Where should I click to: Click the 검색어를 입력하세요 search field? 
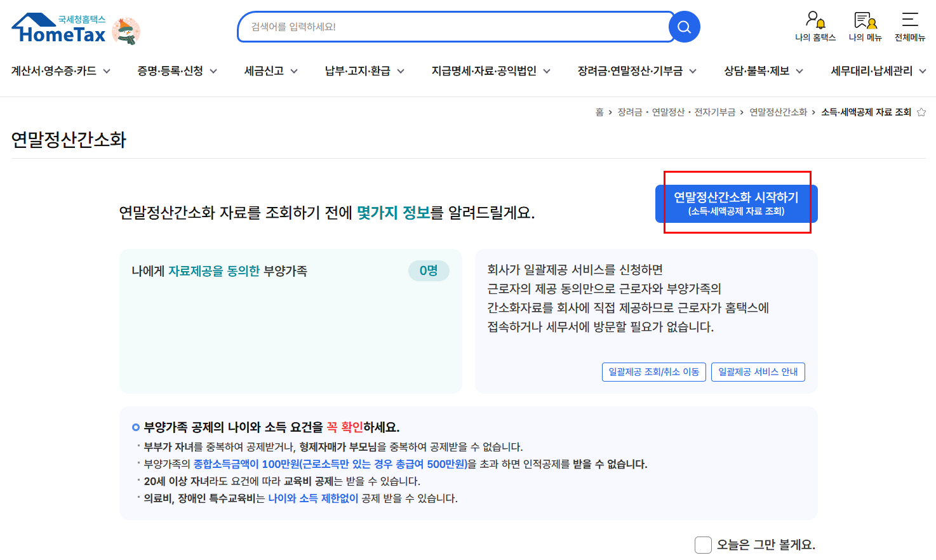pyautogui.click(x=454, y=27)
